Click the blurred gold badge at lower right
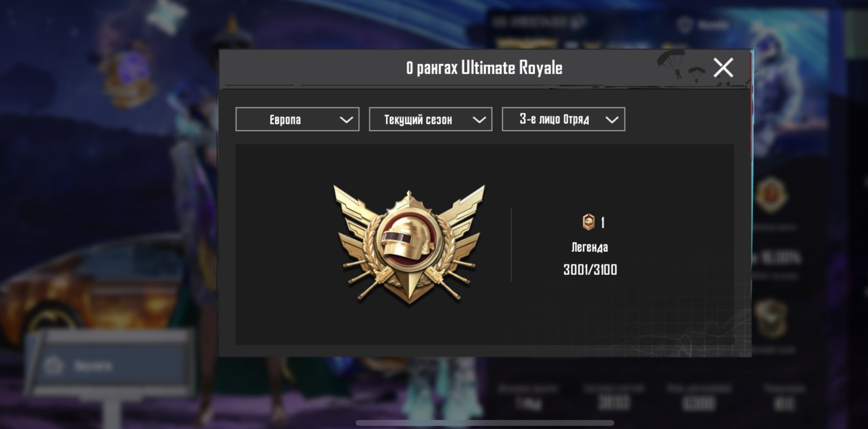Viewport: 868px width, 429px height. [771, 318]
